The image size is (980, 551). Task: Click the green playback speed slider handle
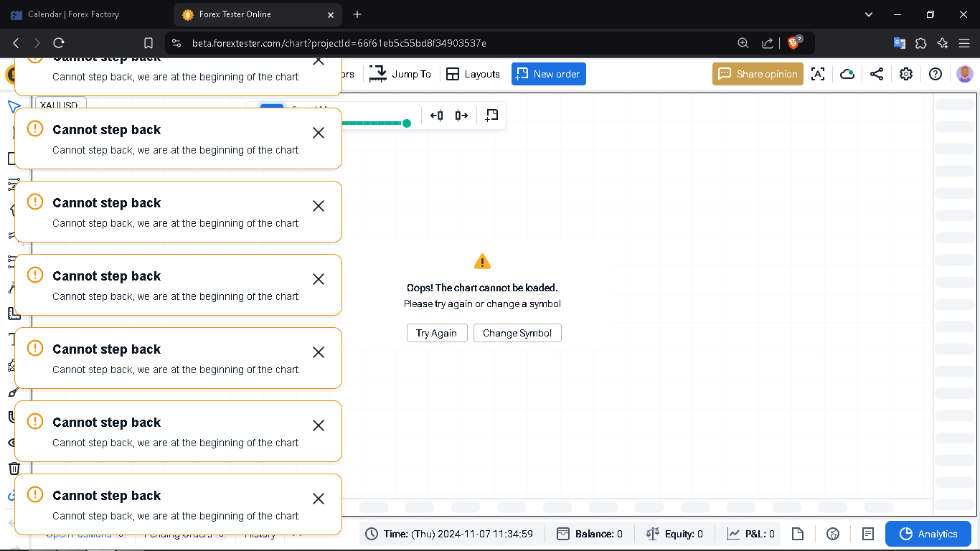pyautogui.click(x=407, y=123)
